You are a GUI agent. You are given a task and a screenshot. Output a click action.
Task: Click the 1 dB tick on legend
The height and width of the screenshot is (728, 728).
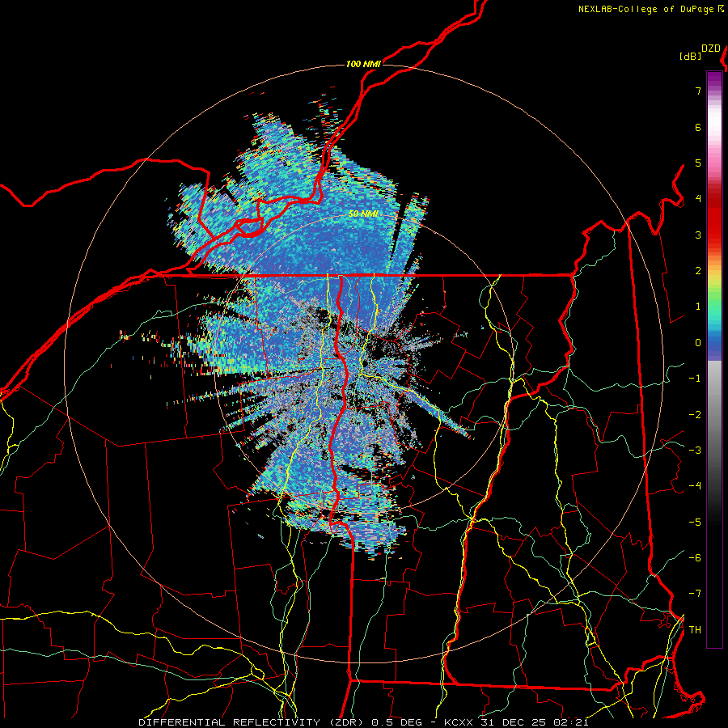pos(698,307)
